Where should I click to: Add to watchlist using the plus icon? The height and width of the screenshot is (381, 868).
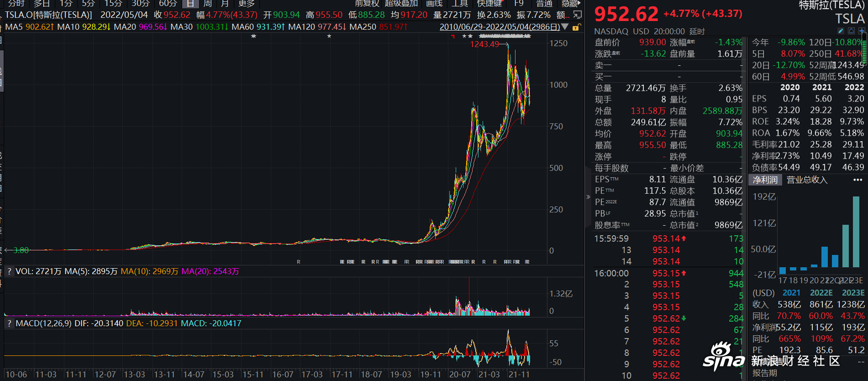[862, 31]
